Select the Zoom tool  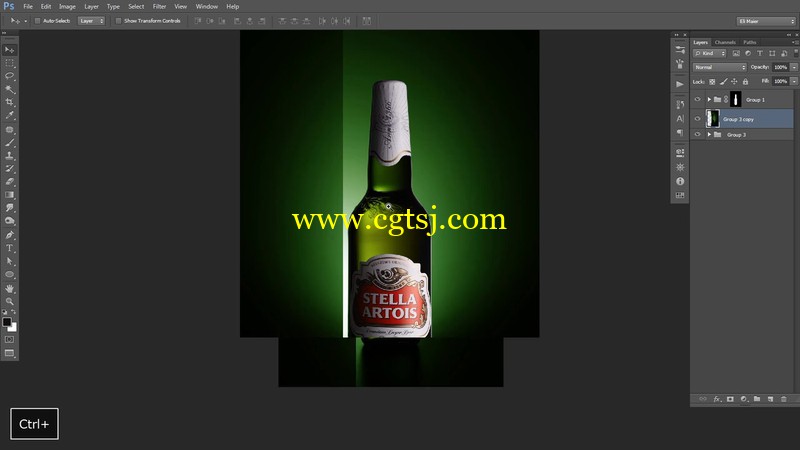[9, 302]
